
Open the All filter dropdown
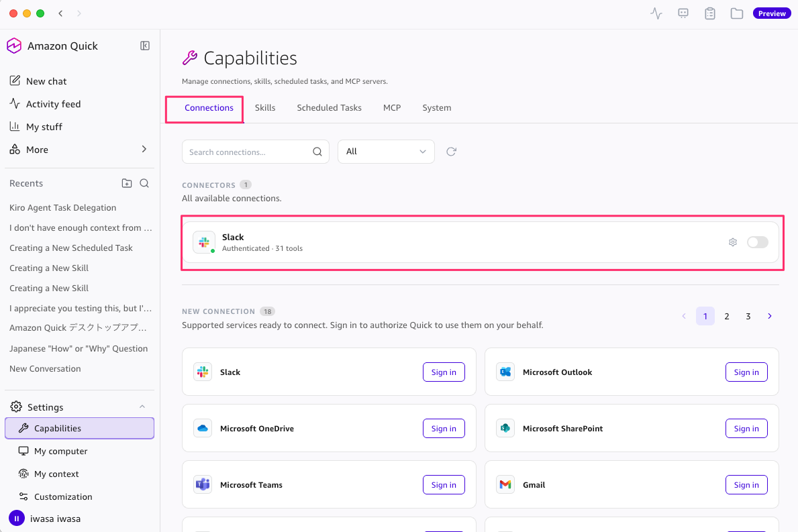tap(386, 152)
